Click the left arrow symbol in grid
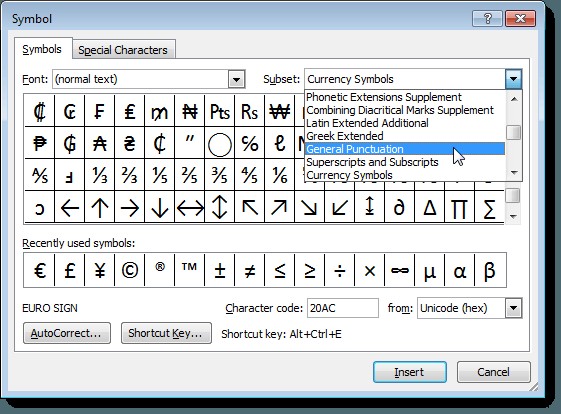The image size is (561, 414). (69, 207)
